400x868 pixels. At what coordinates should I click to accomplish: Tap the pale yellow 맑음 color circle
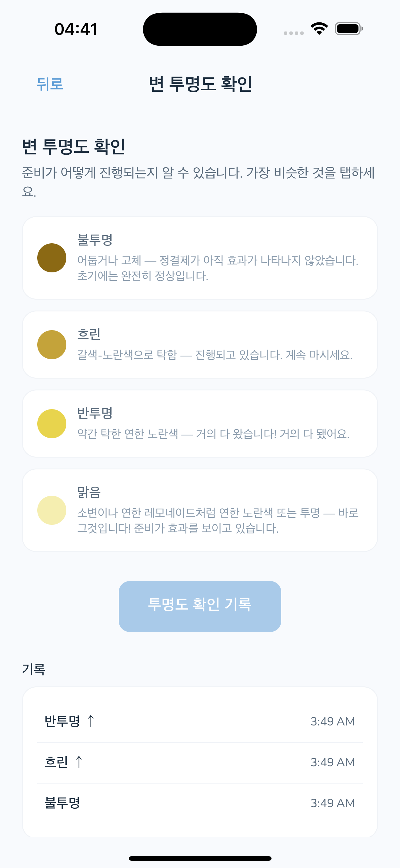pos(52,510)
